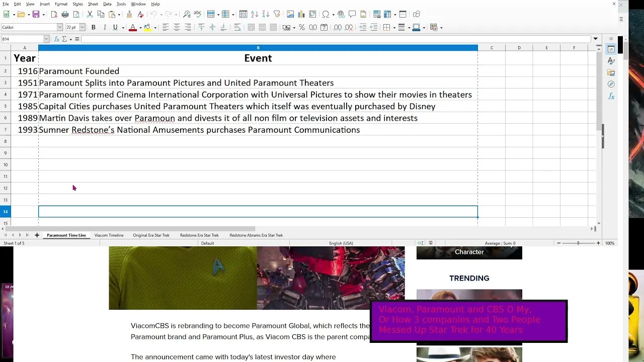Viewport: 644px width, 362px height.
Task: Format as percent icon
Action: pyautogui.click(x=302, y=27)
